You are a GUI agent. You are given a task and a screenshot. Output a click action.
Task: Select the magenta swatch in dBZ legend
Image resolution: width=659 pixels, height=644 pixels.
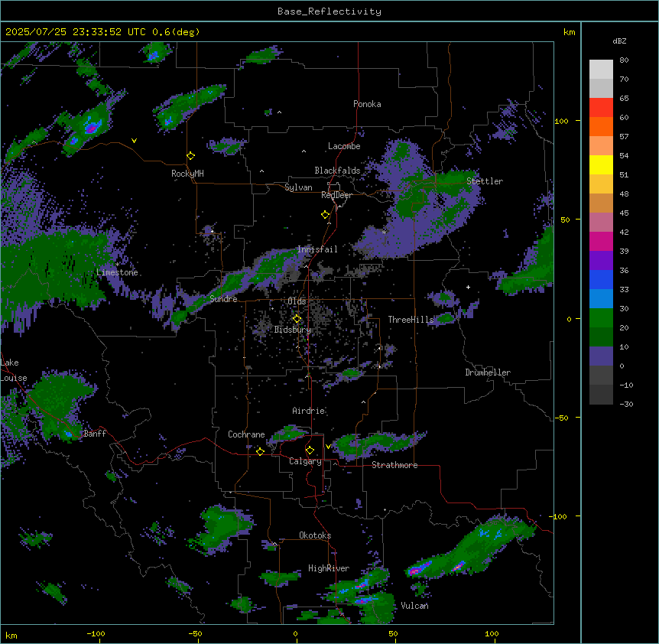(601, 241)
